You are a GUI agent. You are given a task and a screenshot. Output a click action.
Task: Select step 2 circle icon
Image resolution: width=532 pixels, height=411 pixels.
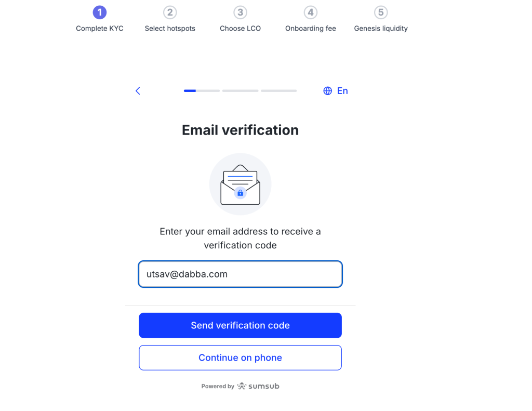(x=170, y=12)
